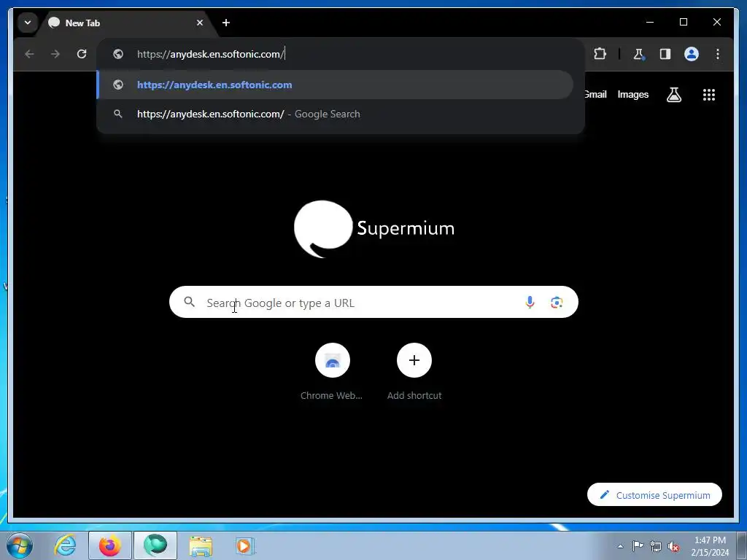Select the Supermium taskbar icon
The width and height of the screenshot is (747, 560).
coord(155,545)
